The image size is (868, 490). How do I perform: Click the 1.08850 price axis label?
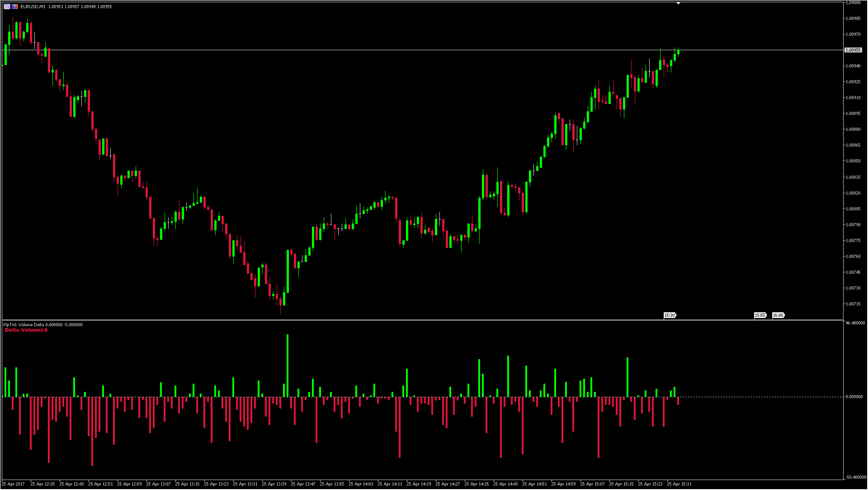click(x=853, y=161)
